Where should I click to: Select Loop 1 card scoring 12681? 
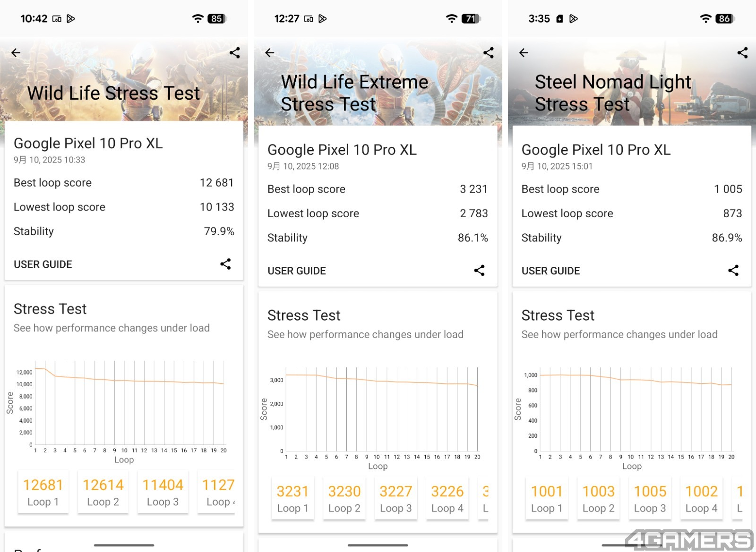[x=43, y=493]
